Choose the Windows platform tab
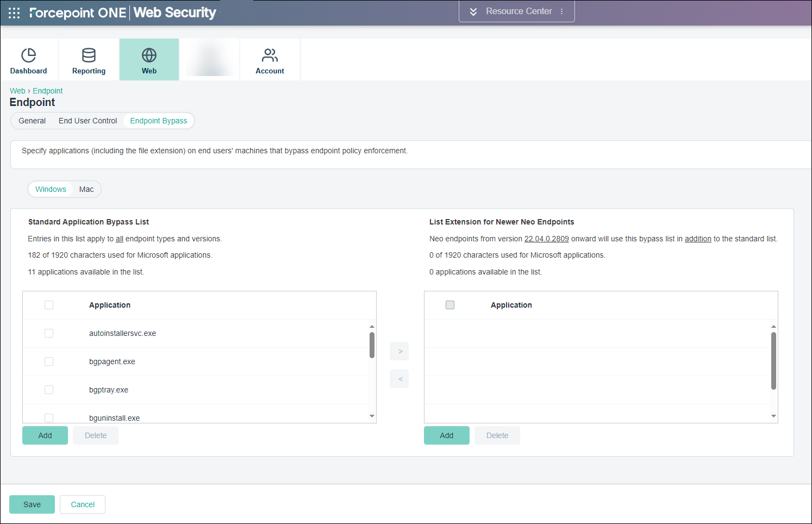The width and height of the screenshot is (812, 524). click(51, 189)
